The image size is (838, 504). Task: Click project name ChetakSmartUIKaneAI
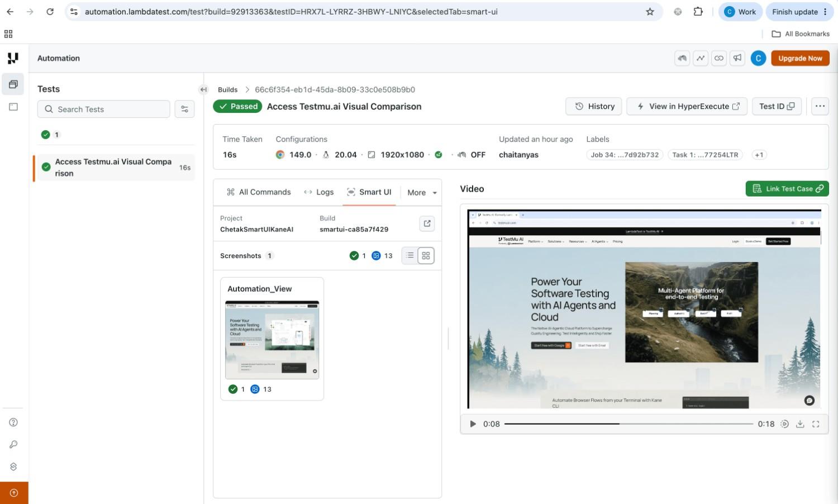click(x=256, y=229)
